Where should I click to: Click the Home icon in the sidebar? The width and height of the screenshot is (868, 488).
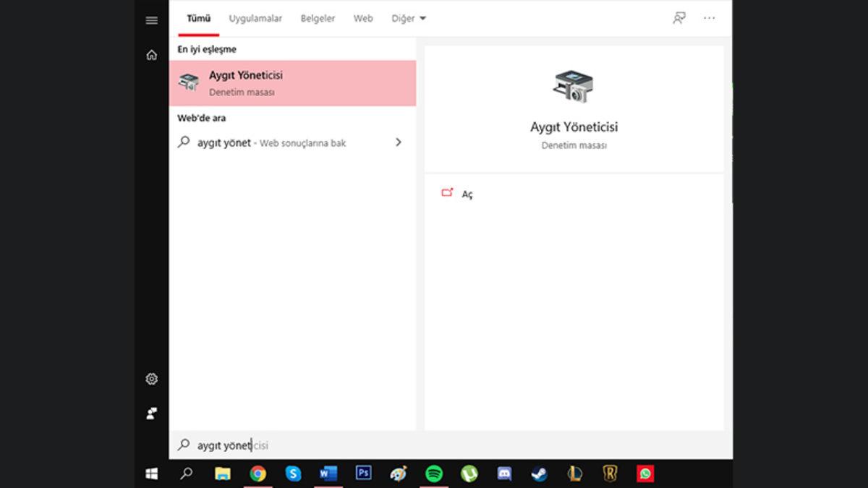point(151,55)
